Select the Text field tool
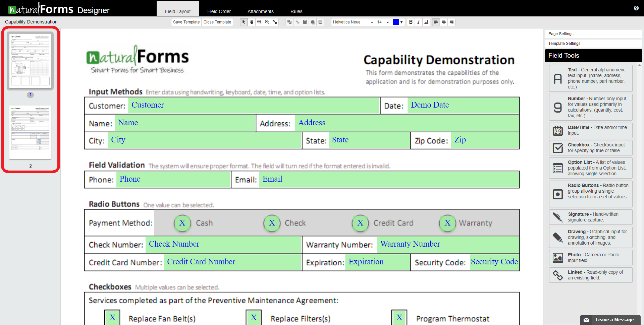Viewport: 644px width, 325px height. [x=591, y=78]
